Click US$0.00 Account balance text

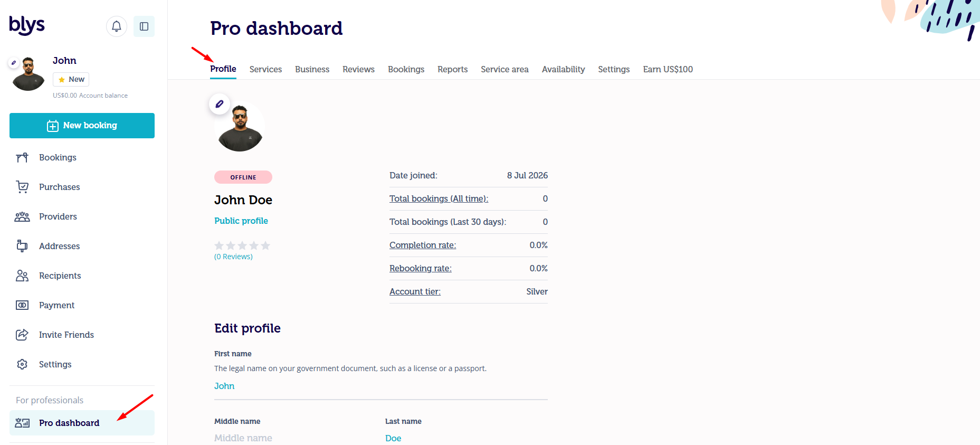90,96
